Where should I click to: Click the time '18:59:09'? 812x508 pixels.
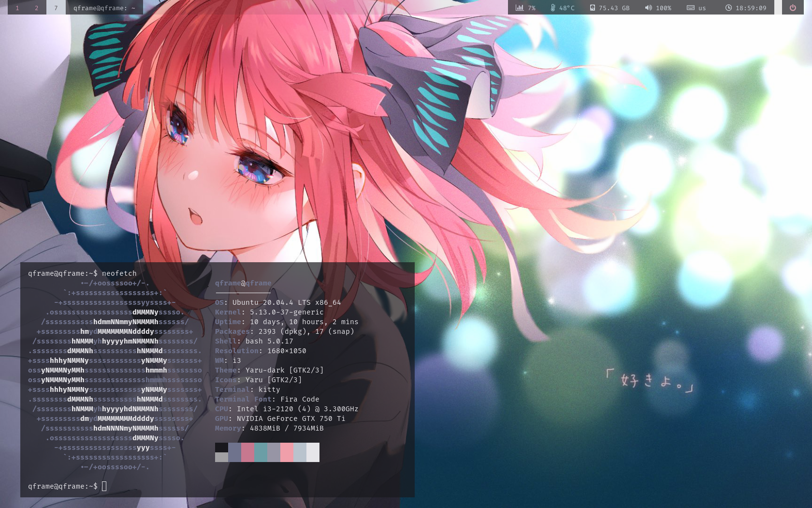751,8
